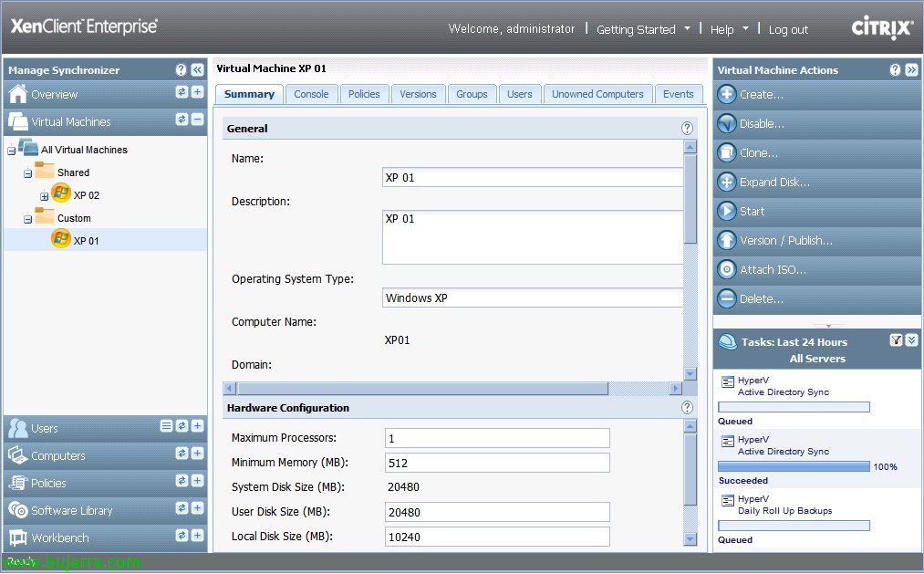The width and height of the screenshot is (924, 574).
Task: Open the Overview section in sidebar
Action: [x=54, y=94]
